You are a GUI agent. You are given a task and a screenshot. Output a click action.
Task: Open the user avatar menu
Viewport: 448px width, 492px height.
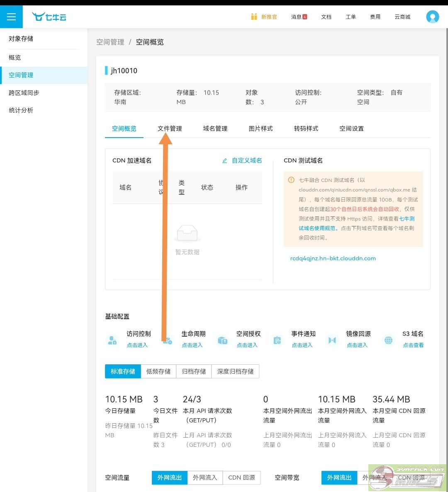432,17
